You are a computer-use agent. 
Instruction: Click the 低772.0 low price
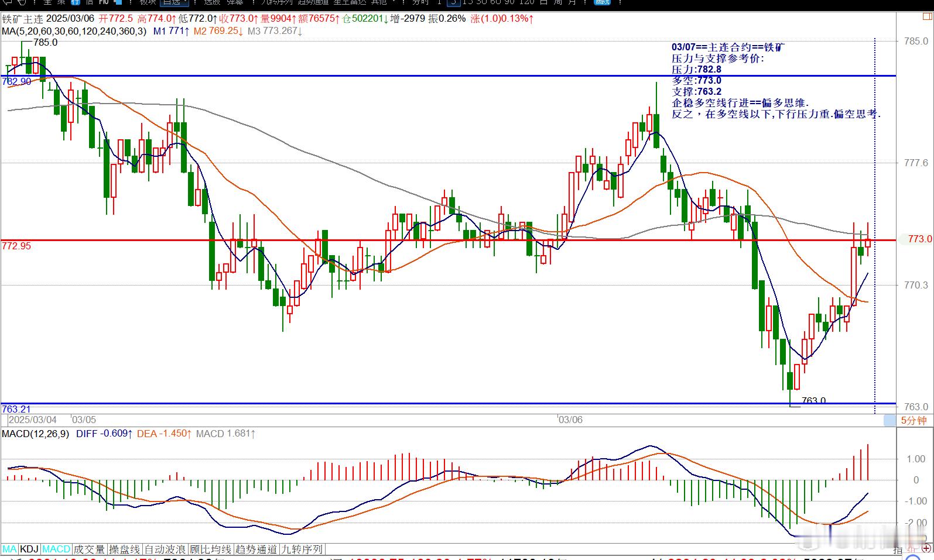198,19
